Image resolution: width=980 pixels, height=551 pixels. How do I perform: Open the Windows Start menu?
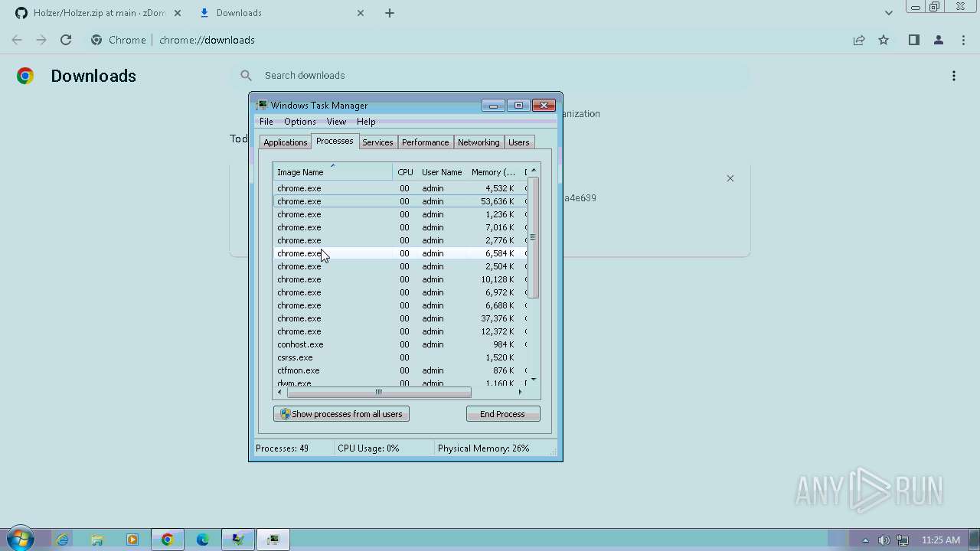[x=20, y=540]
